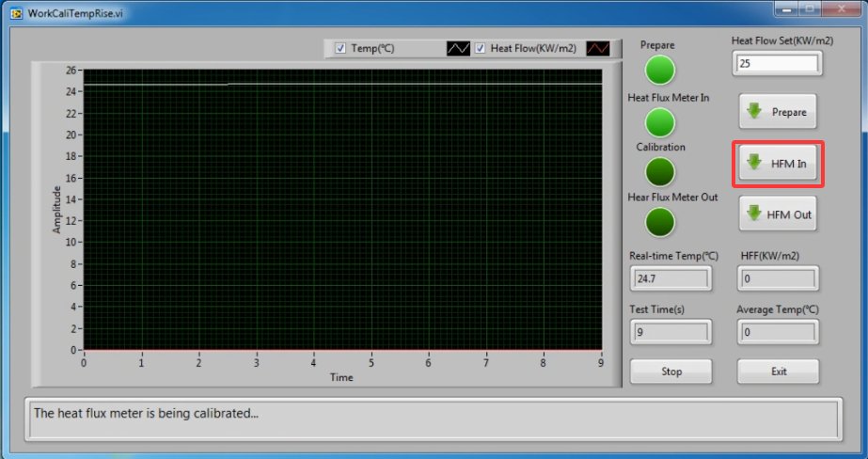This screenshot has height=459, width=868.
Task: Toggle the Temp(°C) plot checkbox
Action: click(x=340, y=48)
